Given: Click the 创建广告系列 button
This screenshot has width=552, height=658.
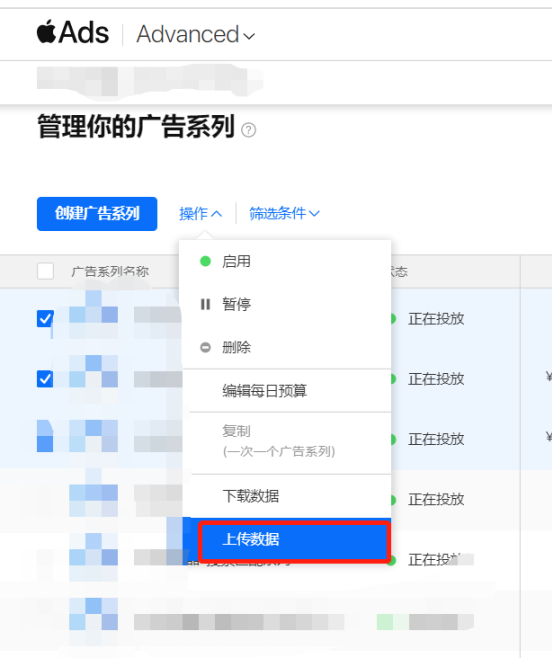Looking at the screenshot, I should (97, 214).
